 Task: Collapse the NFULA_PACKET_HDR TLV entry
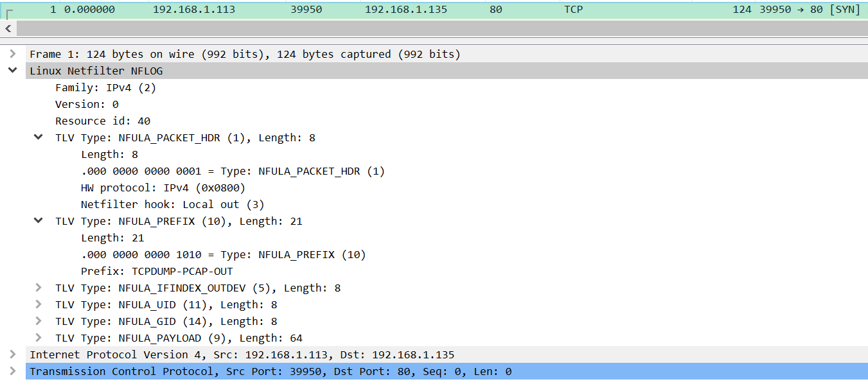pyautogui.click(x=38, y=137)
